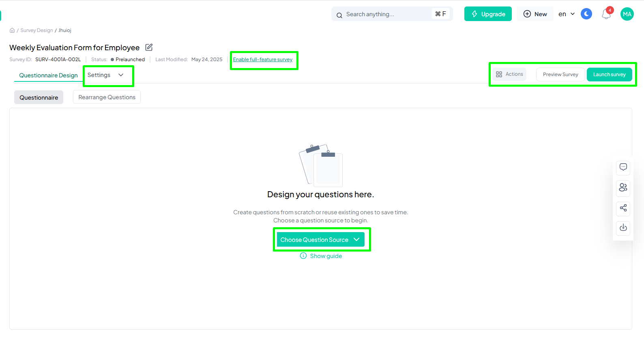
Task: Click Preview Survey button
Action: [x=560, y=75]
